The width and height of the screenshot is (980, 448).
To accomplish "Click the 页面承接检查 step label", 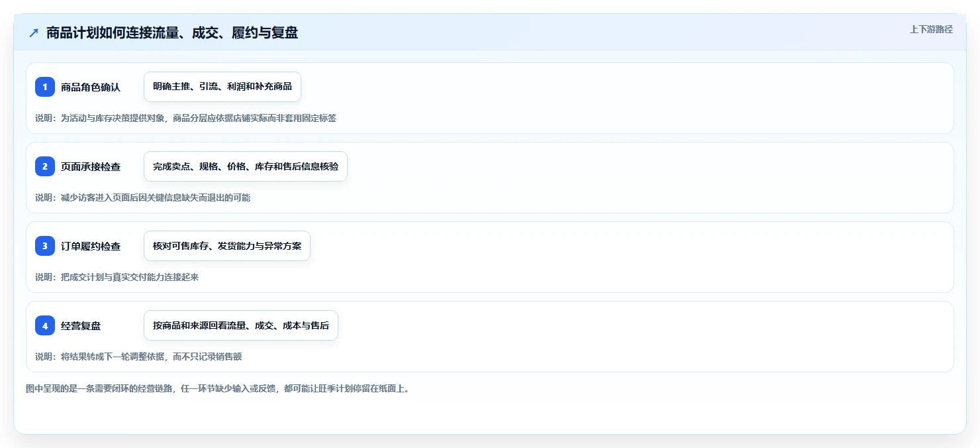I will pyautogui.click(x=91, y=166).
